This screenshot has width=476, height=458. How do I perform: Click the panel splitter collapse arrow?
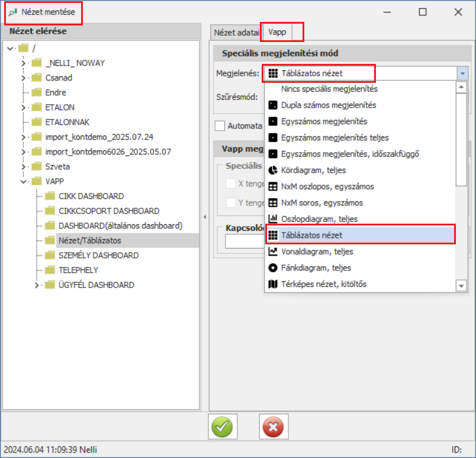(204, 216)
